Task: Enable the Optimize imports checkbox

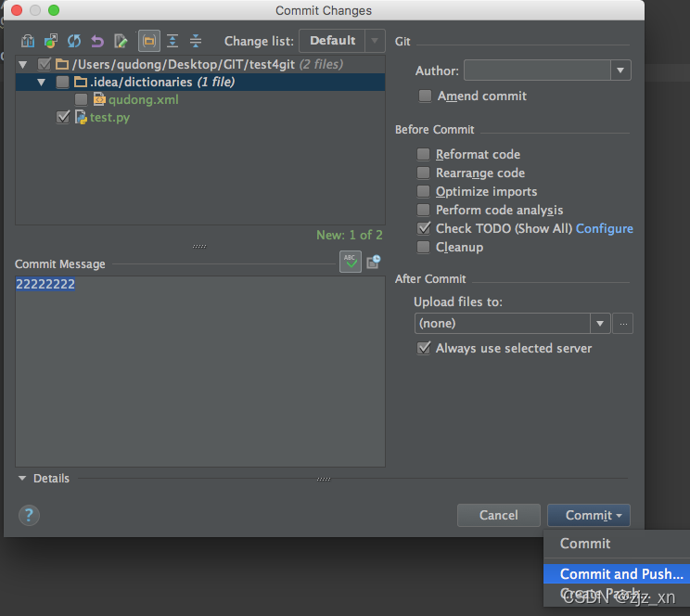Action: pyautogui.click(x=423, y=191)
